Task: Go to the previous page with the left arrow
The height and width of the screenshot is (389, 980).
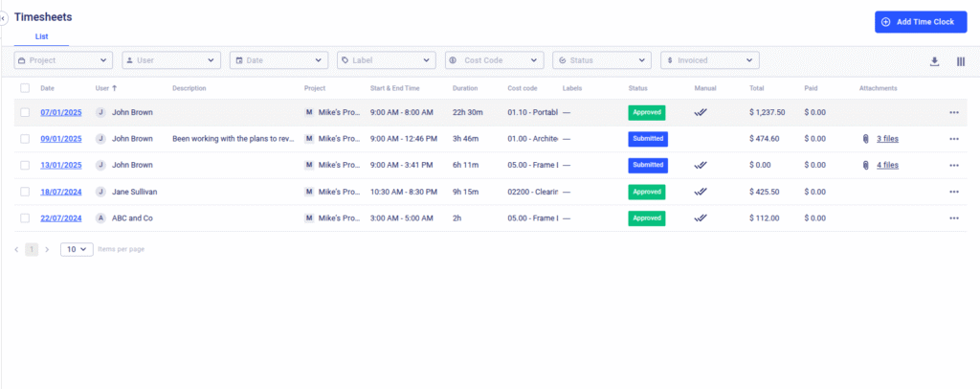Action: [16, 249]
